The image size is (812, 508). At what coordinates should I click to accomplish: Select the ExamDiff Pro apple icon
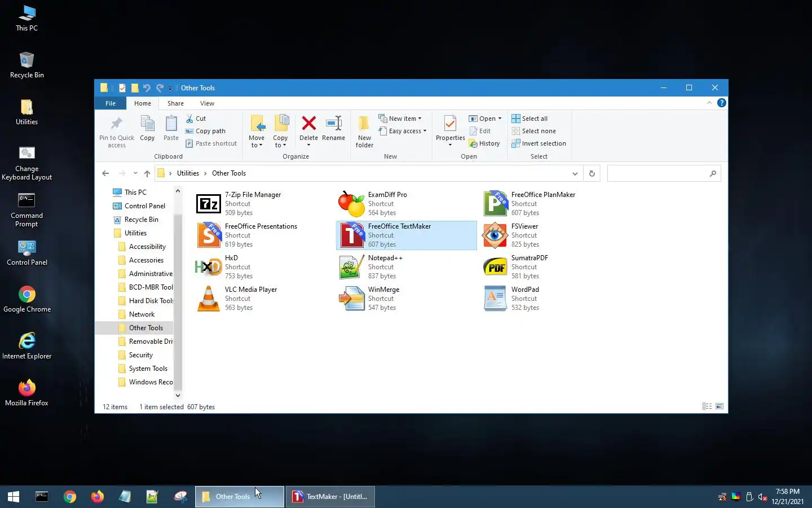coord(351,204)
